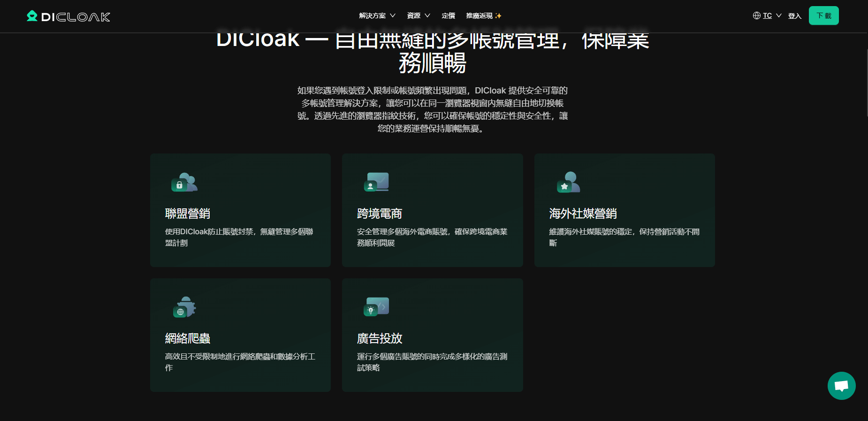Expand the 解決方案 dropdown menu

[377, 15]
